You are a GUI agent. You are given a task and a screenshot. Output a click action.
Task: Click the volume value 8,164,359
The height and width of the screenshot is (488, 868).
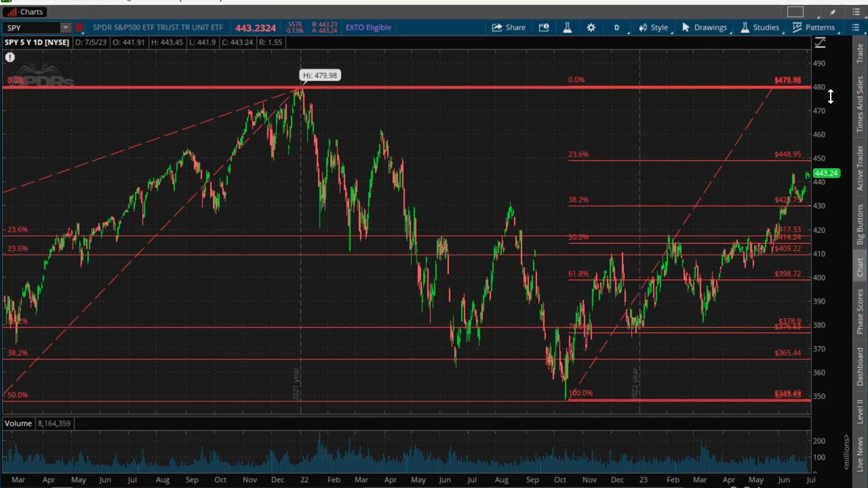tap(54, 423)
